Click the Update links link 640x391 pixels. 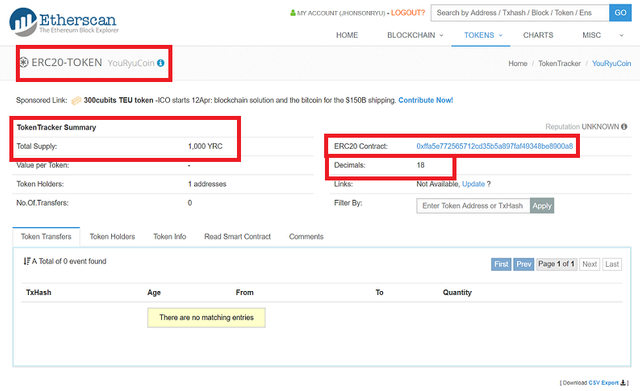click(473, 184)
